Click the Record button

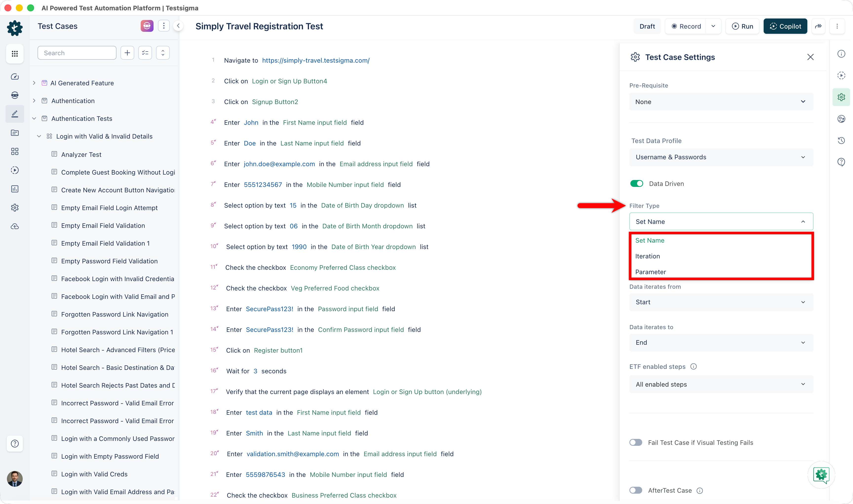tap(686, 26)
